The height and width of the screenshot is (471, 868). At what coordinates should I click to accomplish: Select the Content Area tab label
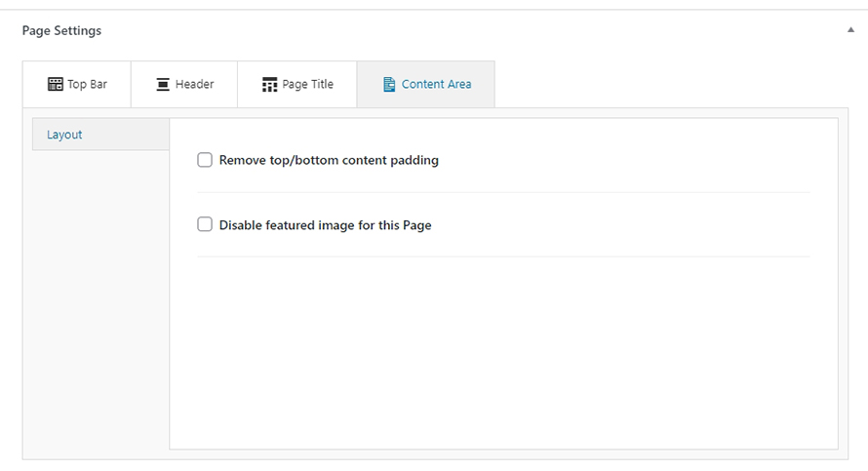(x=436, y=84)
